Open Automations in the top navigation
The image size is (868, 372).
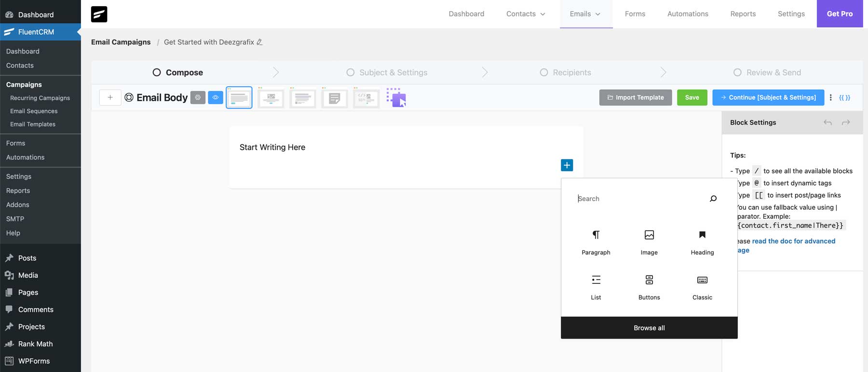(688, 14)
